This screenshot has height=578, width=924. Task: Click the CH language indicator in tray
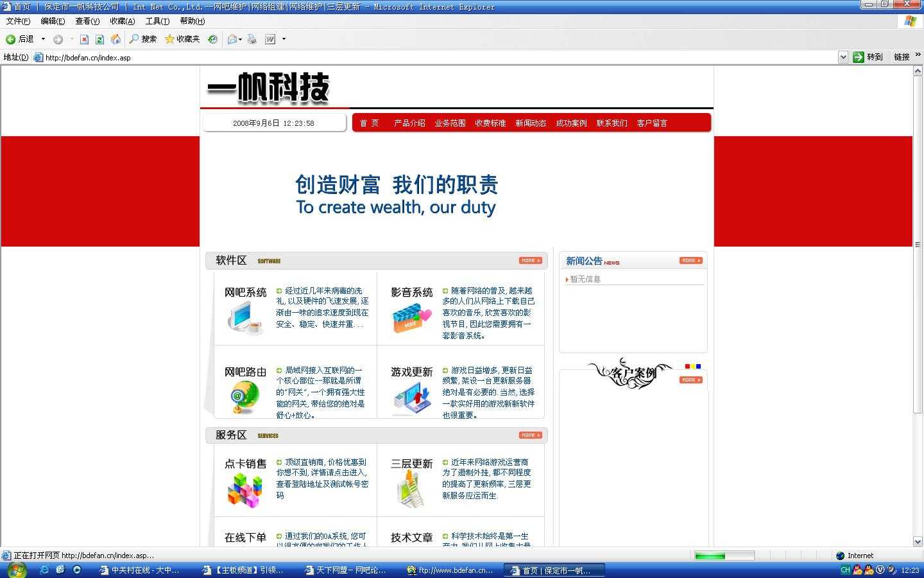click(845, 570)
